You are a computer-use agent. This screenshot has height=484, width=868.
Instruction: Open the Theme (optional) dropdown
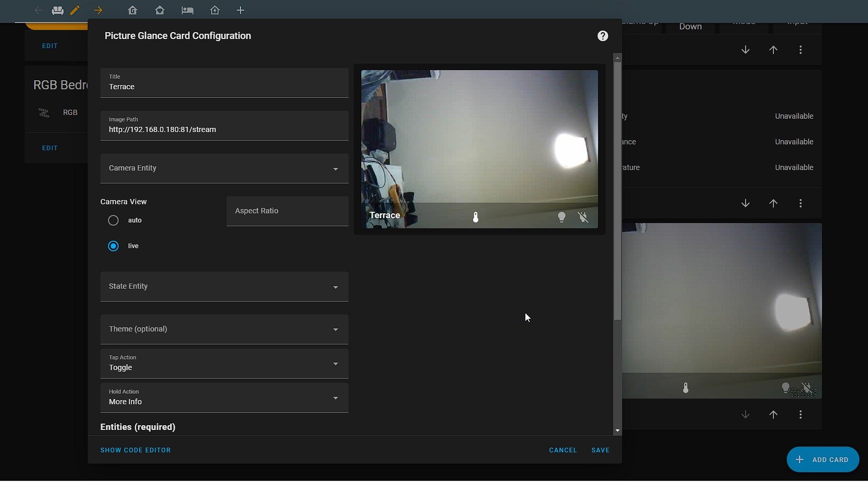(224, 329)
